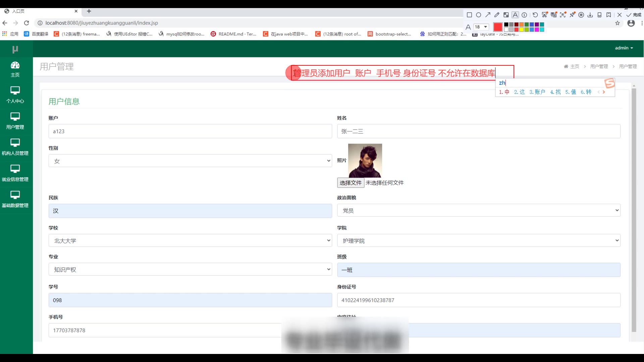Screen dimensions: 644x362
Task: Click the 身份证号 input field
Action: [479, 300]
